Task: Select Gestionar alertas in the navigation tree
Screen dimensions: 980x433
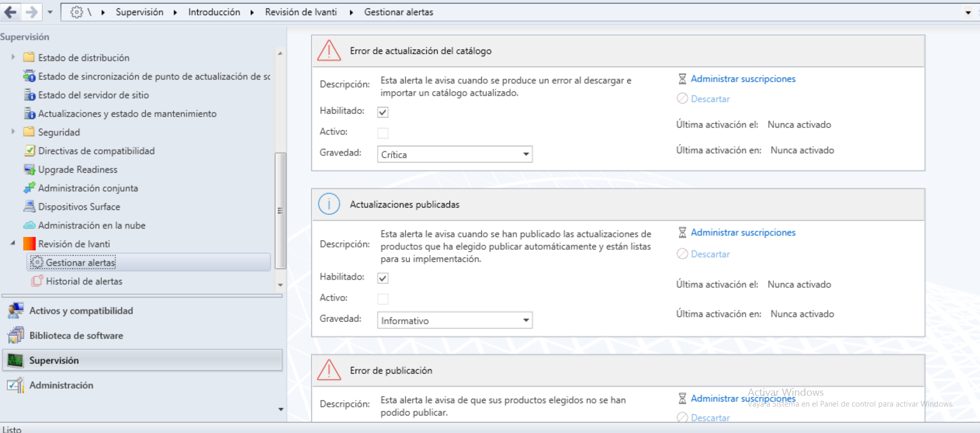Action: (80, 263)
